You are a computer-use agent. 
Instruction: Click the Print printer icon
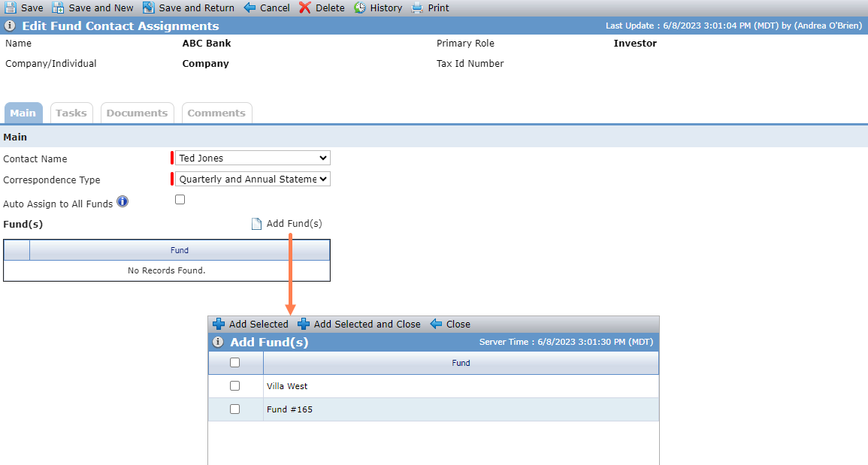pos(417,8)
